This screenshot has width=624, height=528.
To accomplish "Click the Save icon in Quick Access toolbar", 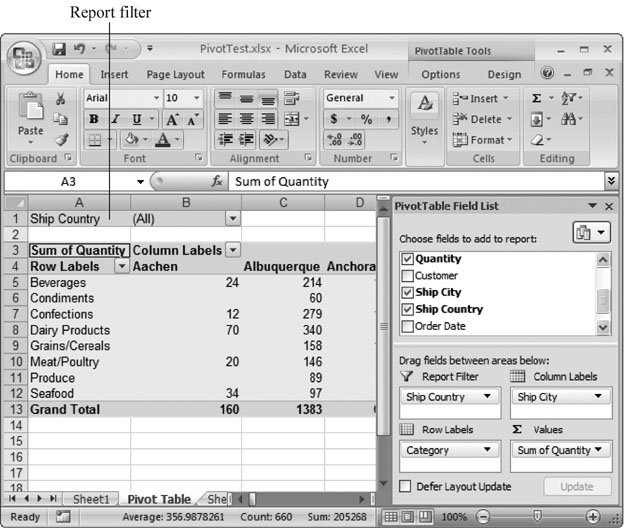I will (x=59, y=48).
